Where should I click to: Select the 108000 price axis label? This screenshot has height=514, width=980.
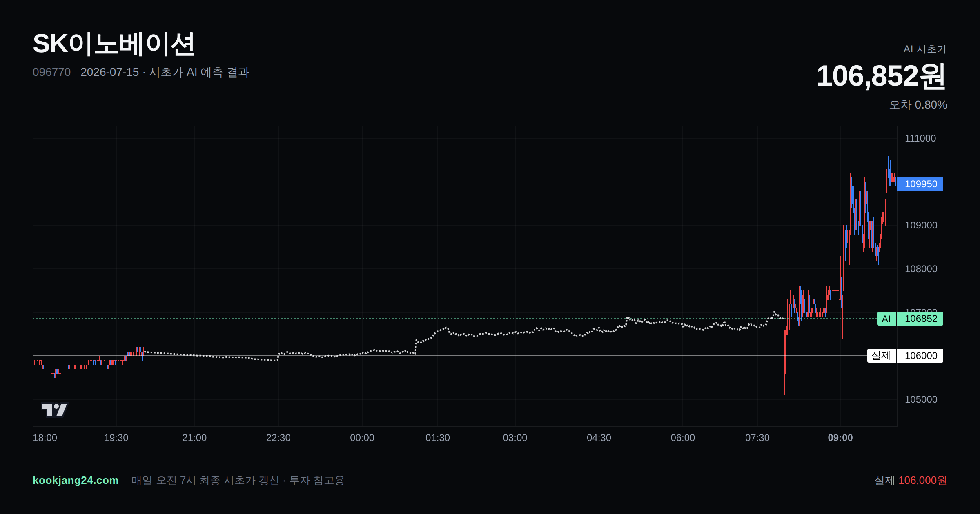[x=921, y=269]
